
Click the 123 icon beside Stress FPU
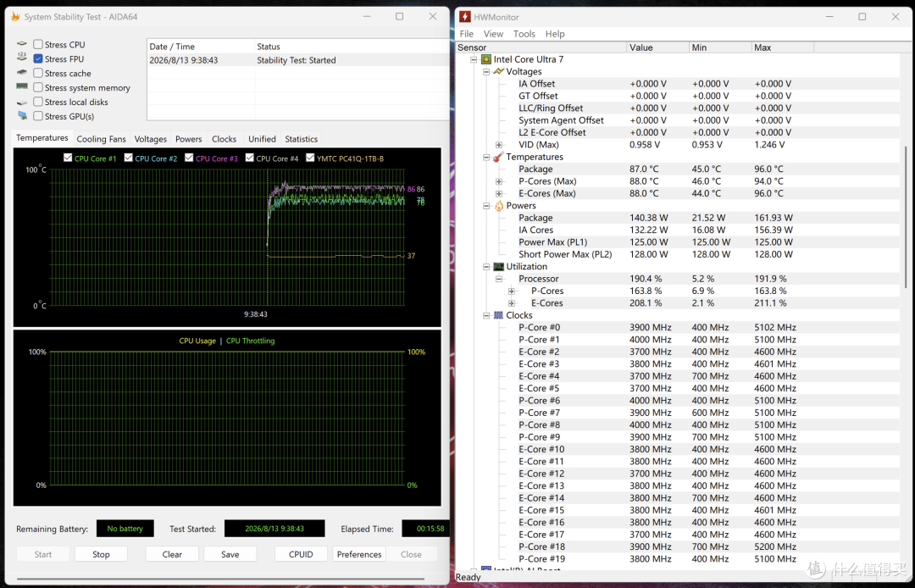(21, 57)
